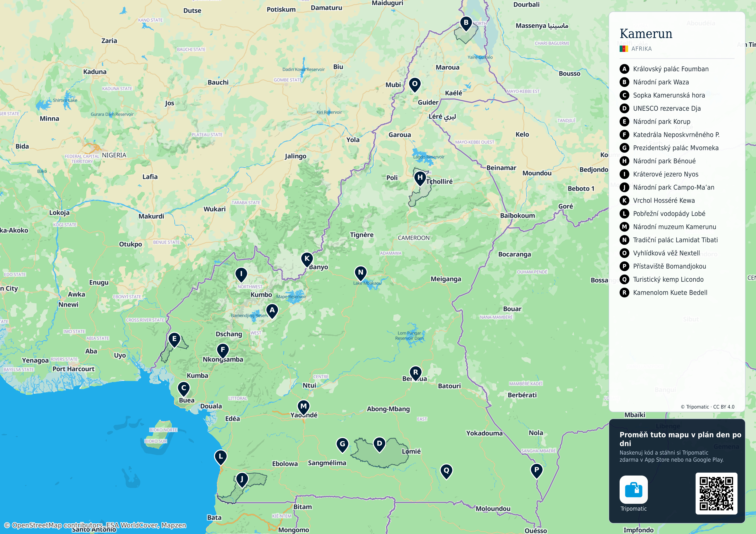
Task: Click map pin A near Bamendjing Reservoir
Action: pyautogui.click(x=272, y=311)
